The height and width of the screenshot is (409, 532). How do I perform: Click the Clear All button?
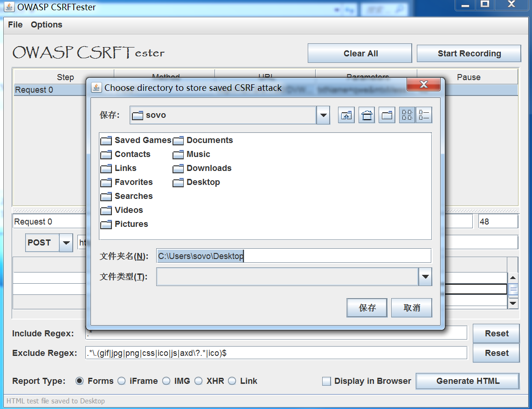(360, 53)
